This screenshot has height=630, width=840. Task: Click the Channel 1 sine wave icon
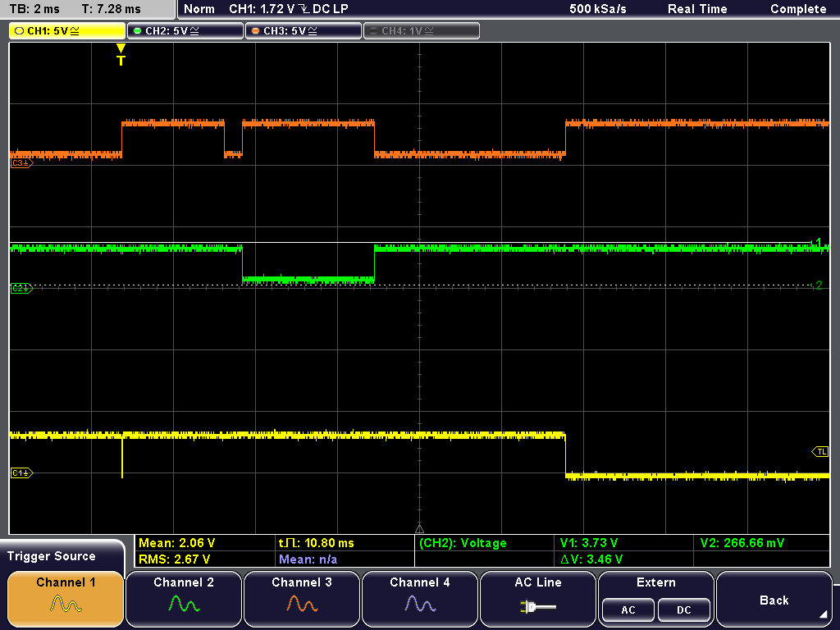tap(66, 605)
